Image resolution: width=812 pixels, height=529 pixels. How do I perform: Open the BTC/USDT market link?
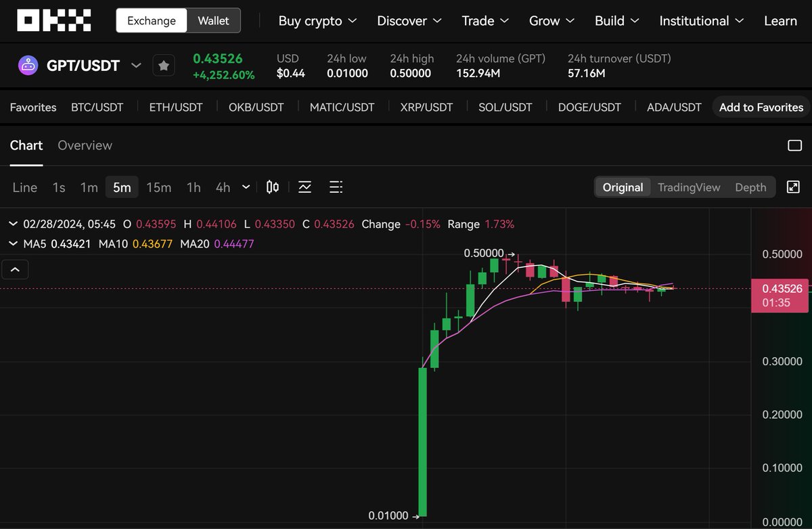(97, 107)
